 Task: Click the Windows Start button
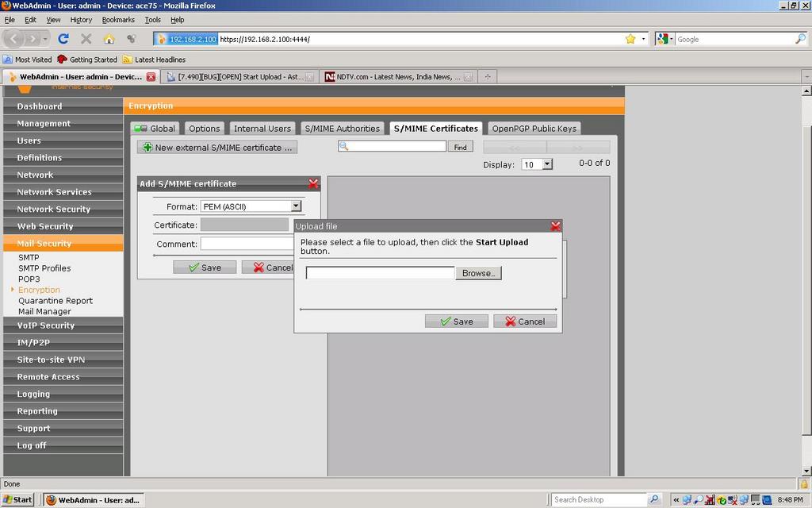[x=17, y=500]
